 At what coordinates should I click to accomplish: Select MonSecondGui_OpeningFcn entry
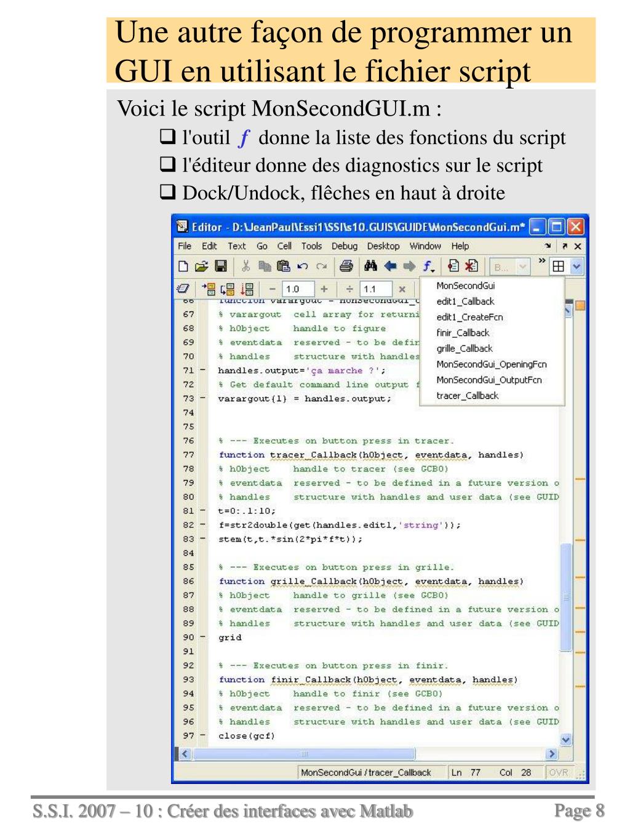click(492, 364)
